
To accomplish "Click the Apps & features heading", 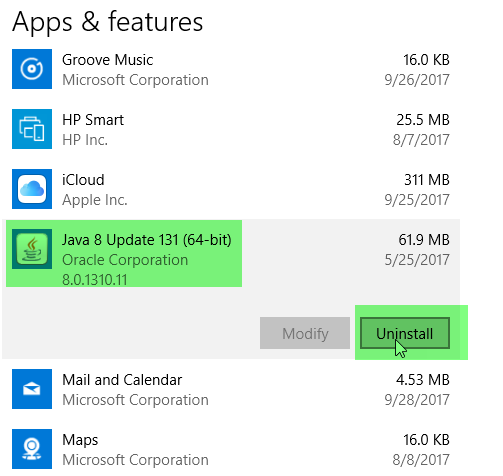I will 107,22.
